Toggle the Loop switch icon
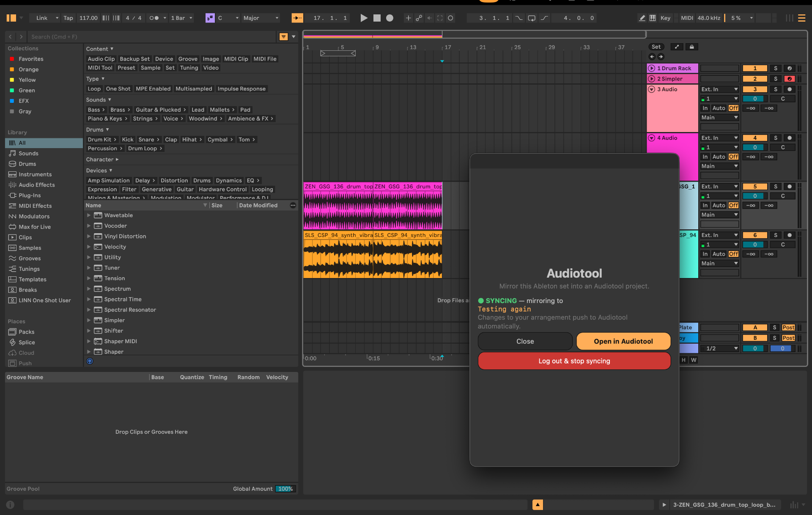This screenshot has width=812, height=515. (x=532, y=18)
